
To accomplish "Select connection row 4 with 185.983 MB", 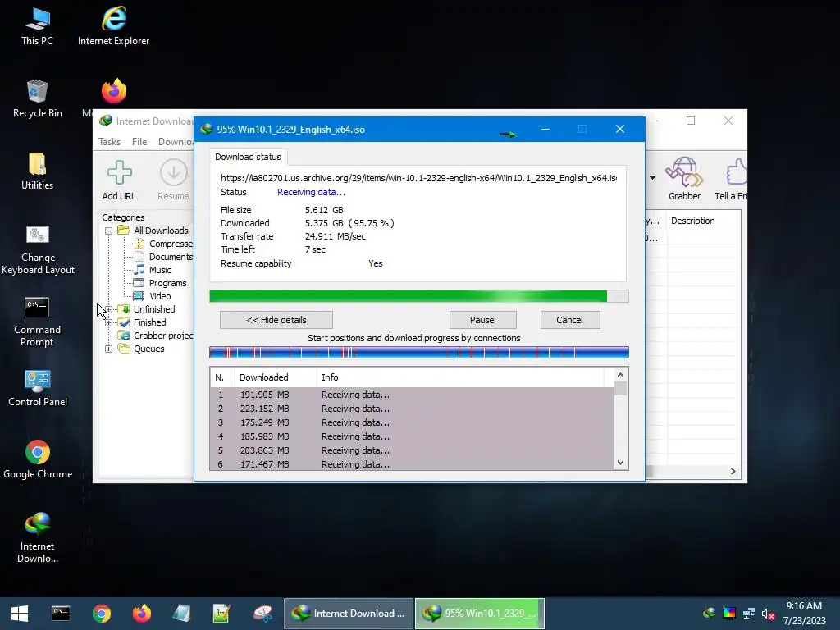I will coord(412,436).
